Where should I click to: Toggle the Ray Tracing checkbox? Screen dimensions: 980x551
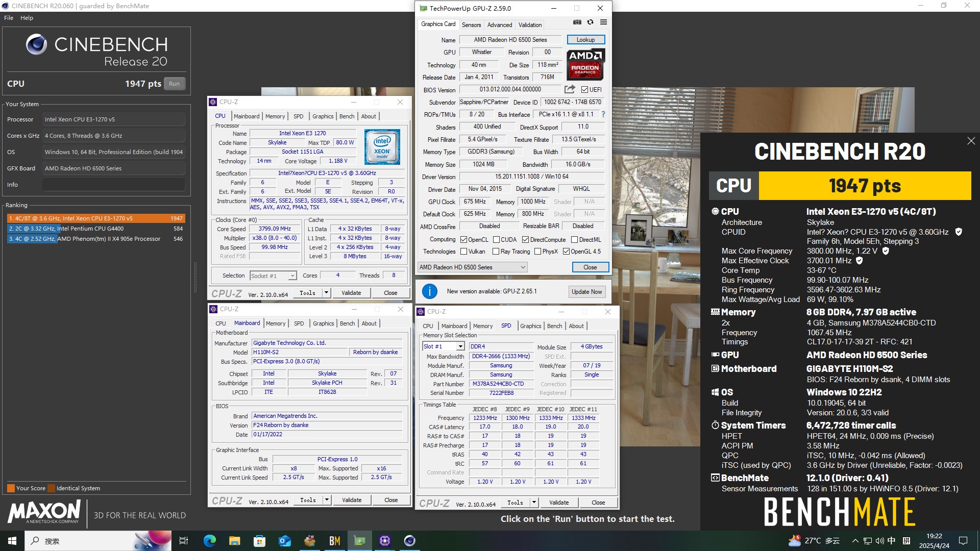(496, 252)
